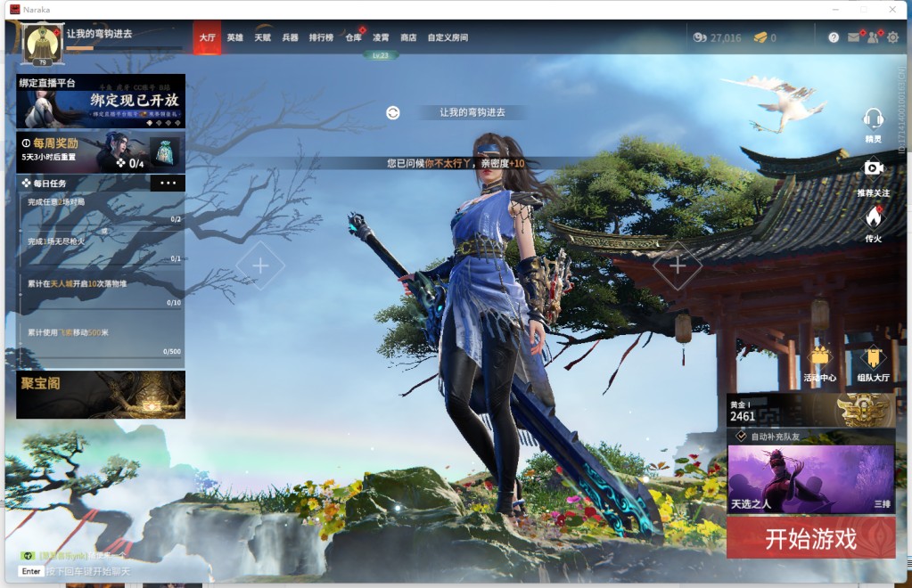
Task: Click the Lv.23 pass level badge
Action: coord(381,56)
